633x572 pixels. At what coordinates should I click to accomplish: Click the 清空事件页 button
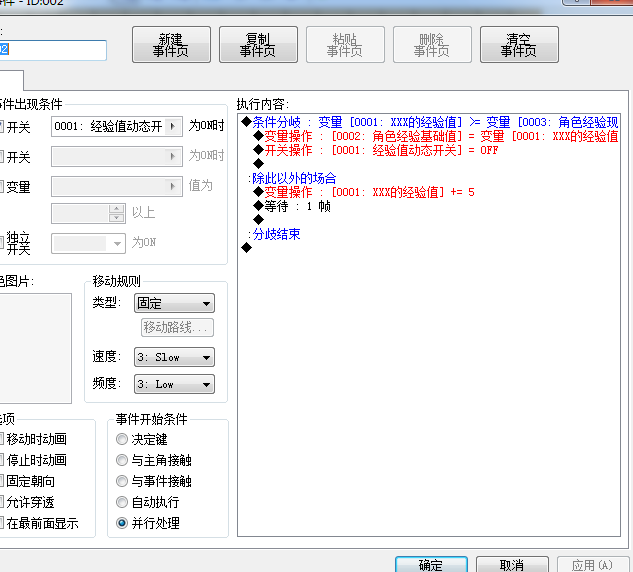coord(519,45)
